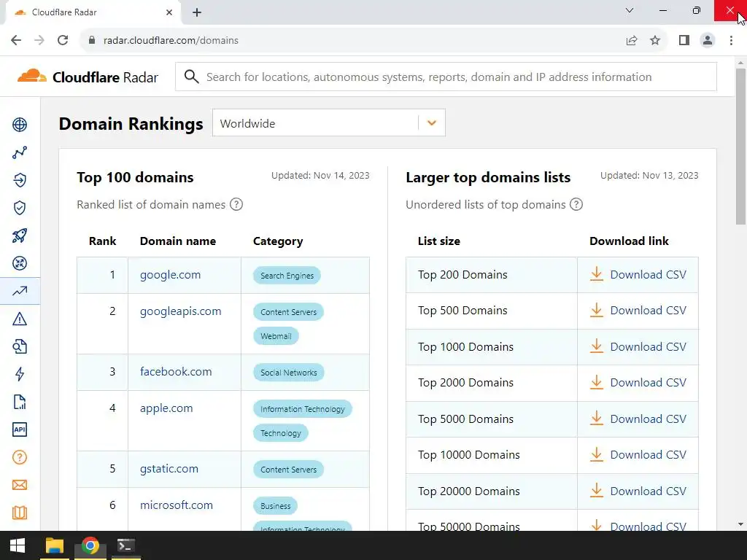Download CSV for Top 10000 Domains
Viewport: 747px width, 560px height.
(x=638, y=455)
